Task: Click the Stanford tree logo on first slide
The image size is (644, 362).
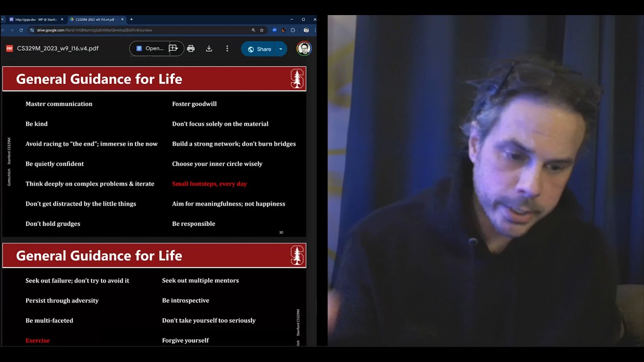Action: point(297,79)
